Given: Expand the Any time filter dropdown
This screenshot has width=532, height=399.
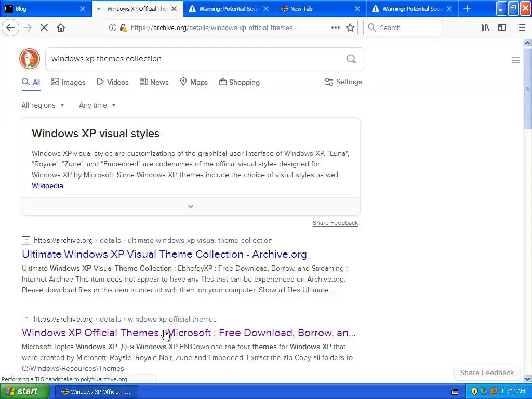Looking at the screenshot, I should click(97, 105).
